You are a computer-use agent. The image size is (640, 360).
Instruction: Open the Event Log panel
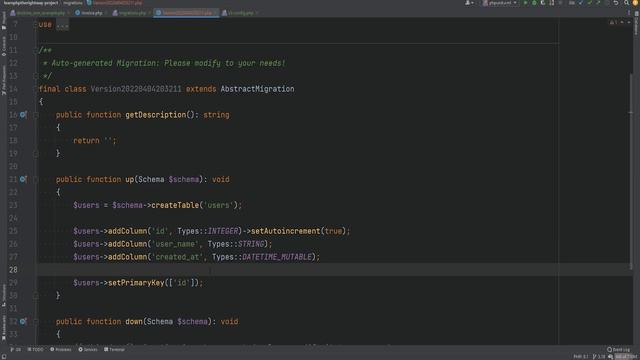pyautogui.click(x=618, y=349)
